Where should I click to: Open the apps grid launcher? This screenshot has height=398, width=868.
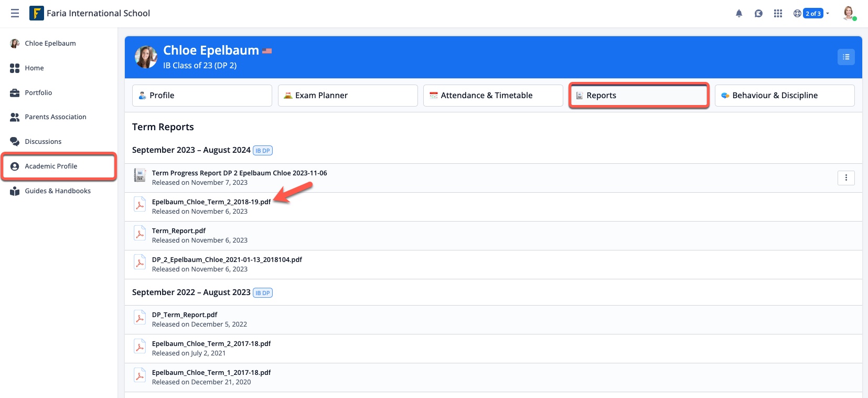(x=778, y=14)
